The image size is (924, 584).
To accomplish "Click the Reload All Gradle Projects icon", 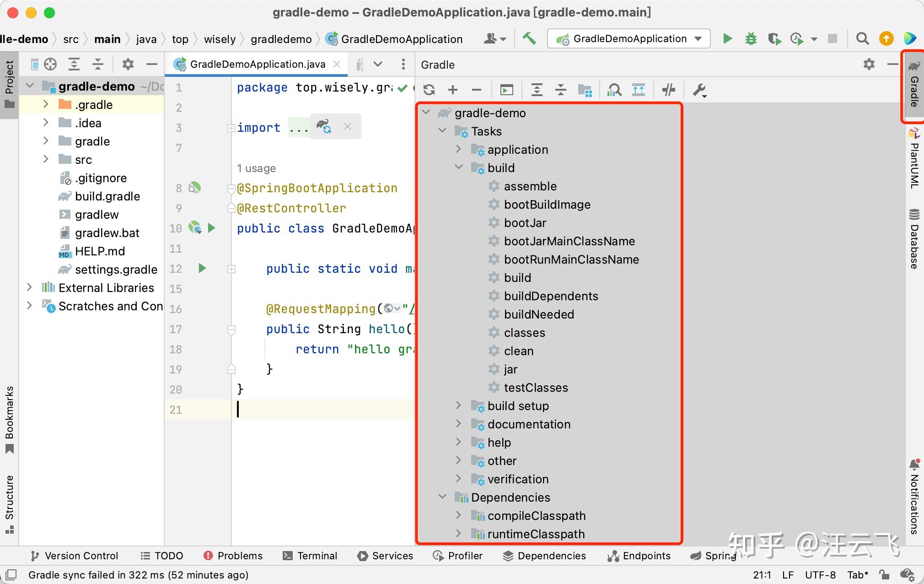I will click(429, 90).
